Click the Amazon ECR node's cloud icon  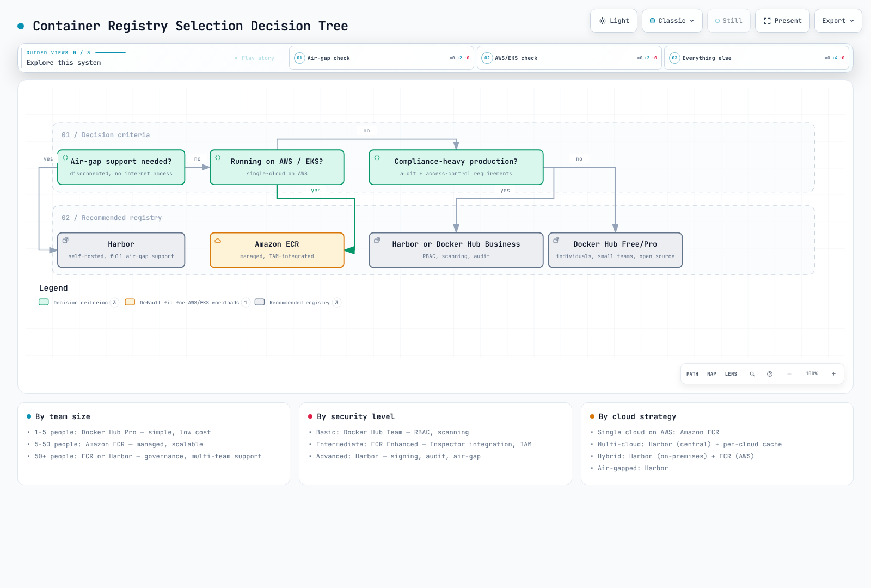pyautogui.click(x=218, y=240)
